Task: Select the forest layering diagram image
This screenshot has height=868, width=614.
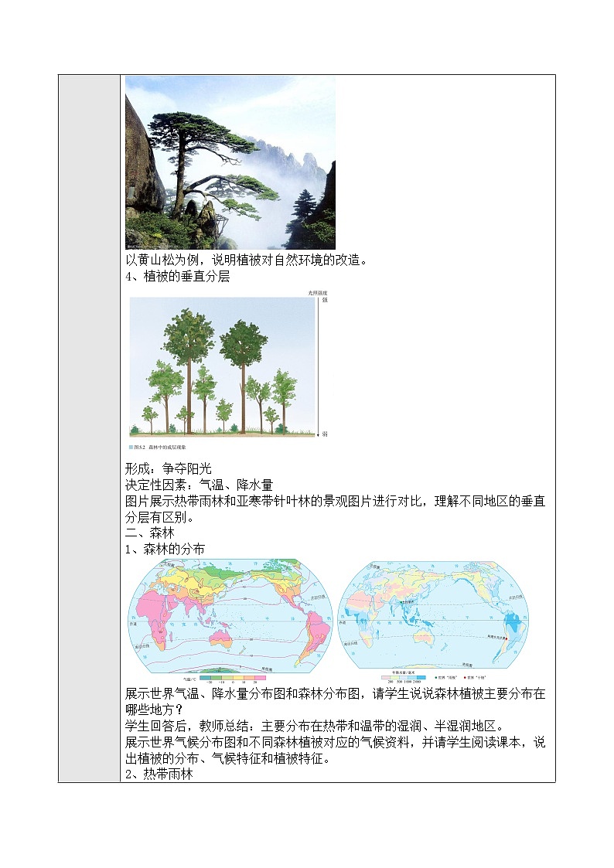Action: (x=227, y=369)
